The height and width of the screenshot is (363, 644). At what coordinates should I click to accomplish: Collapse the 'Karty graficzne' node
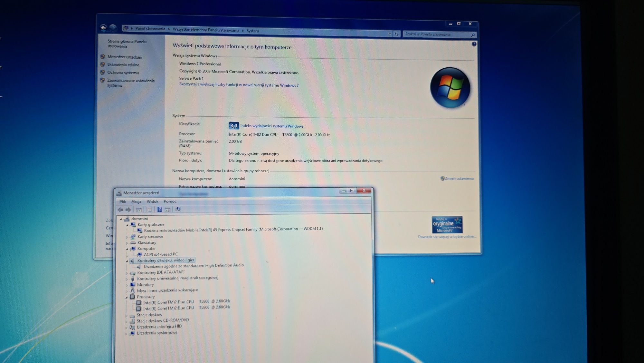tap(127, 225)
